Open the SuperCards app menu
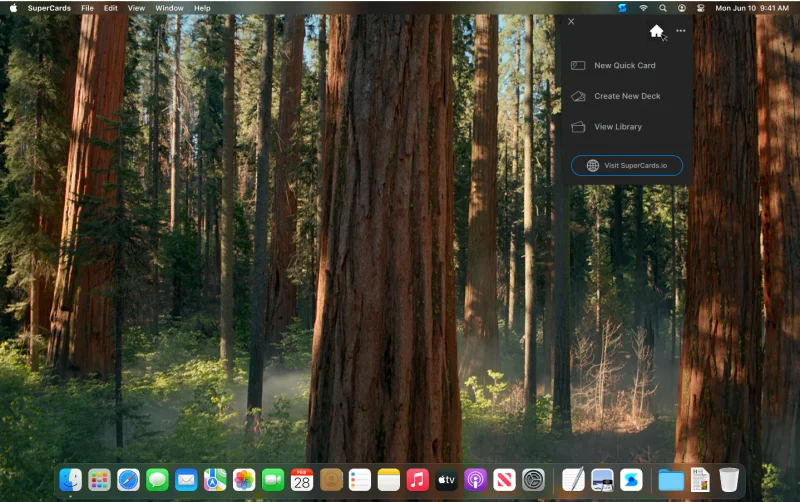Viewport: 800px width, 502px height. tap(49, 8)
